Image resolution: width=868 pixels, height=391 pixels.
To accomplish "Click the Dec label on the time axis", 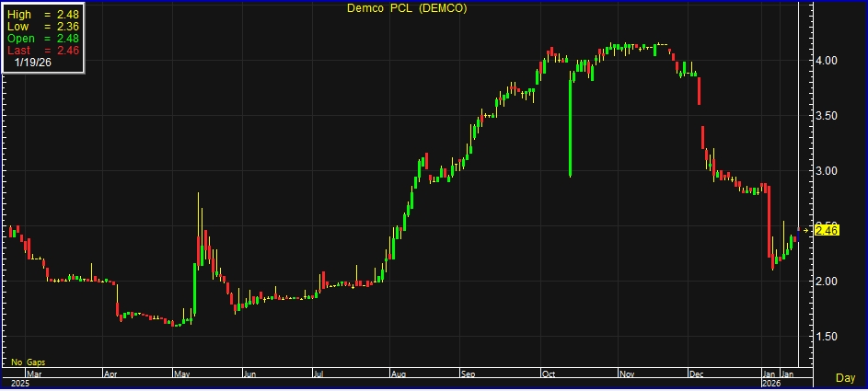I will [696, 374].
